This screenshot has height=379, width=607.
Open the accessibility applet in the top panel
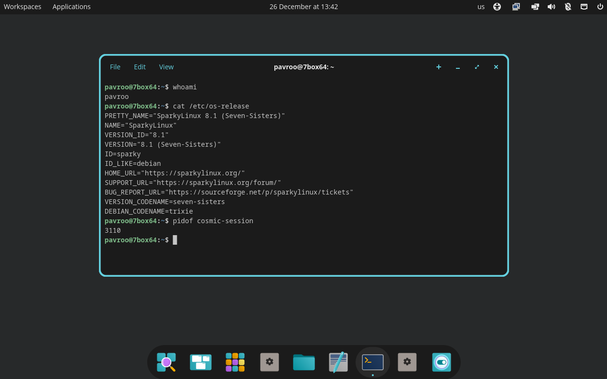(x=497, y=7)
